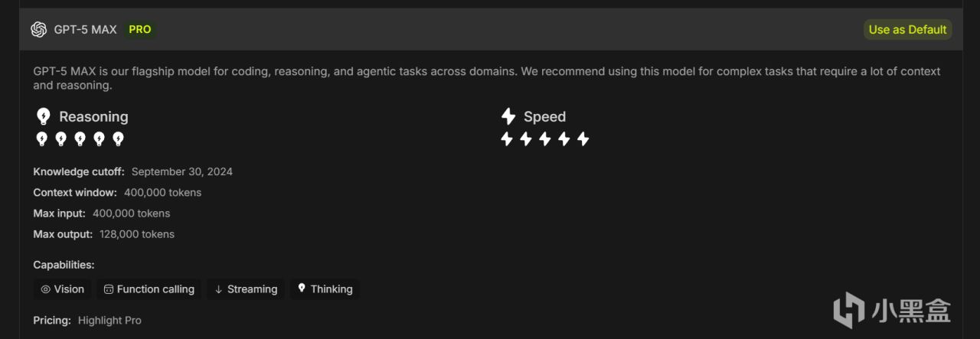Image resolution: width=980 pixels, height=339 pixels.
Task: Click the third reasoning rating bulb
Action: (80, 139)
